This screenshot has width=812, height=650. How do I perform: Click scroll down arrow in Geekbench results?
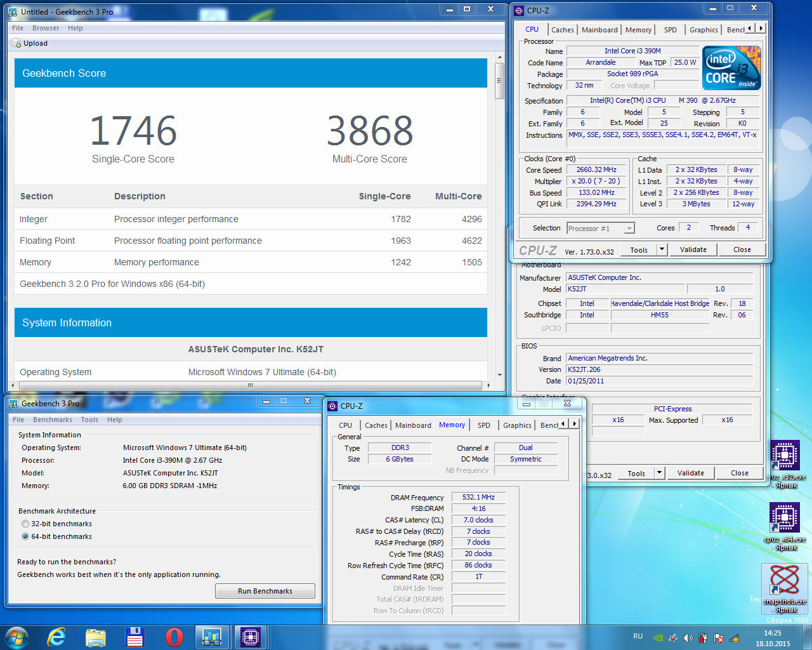pyautogui.click(x=500, y=375)
